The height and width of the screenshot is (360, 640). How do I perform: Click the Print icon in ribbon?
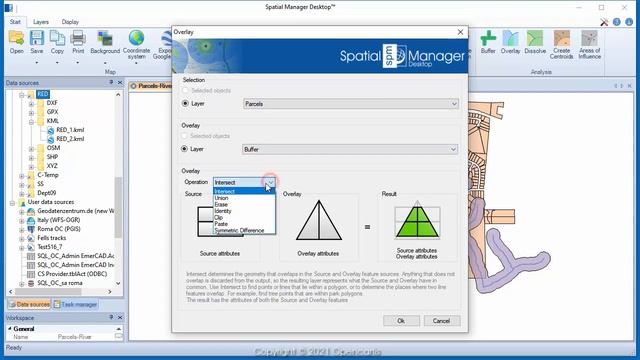pyautogui.click(x=78, y=42)
